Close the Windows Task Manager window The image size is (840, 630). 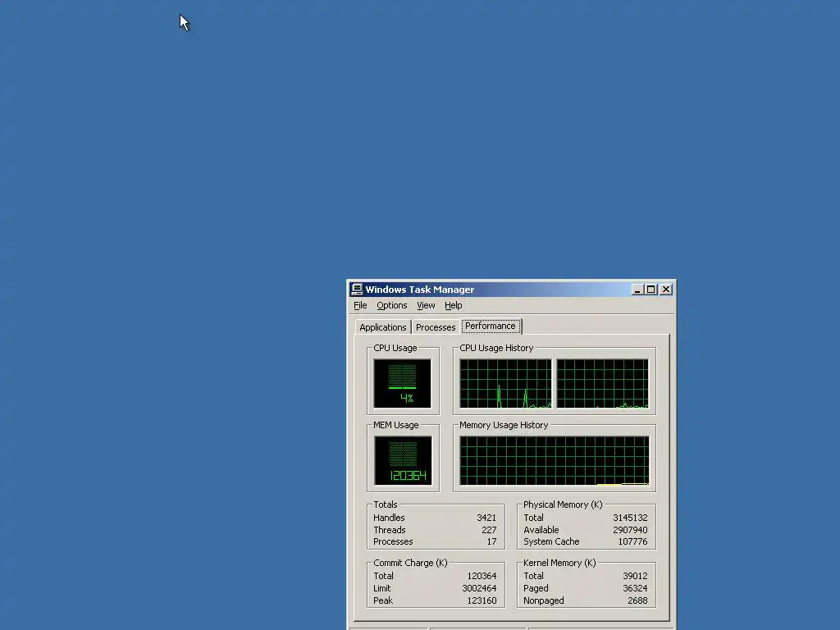(666, 290)
